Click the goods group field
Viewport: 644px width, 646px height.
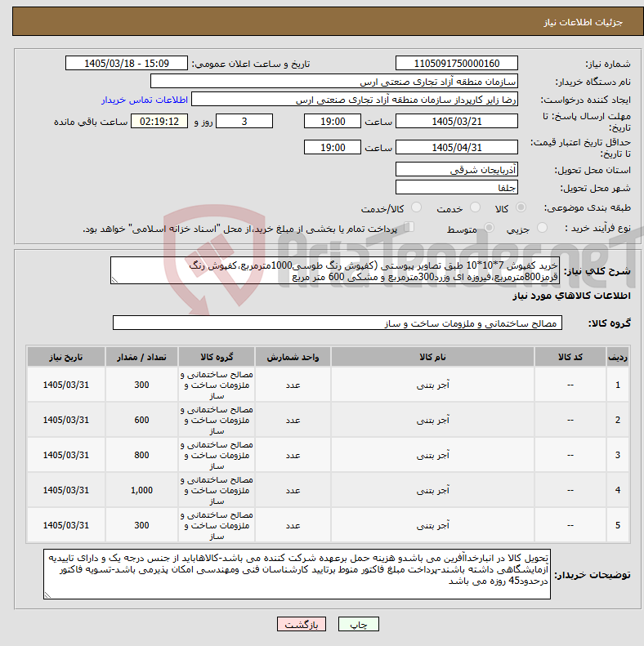pyautogui.click(x=338, y=323)
